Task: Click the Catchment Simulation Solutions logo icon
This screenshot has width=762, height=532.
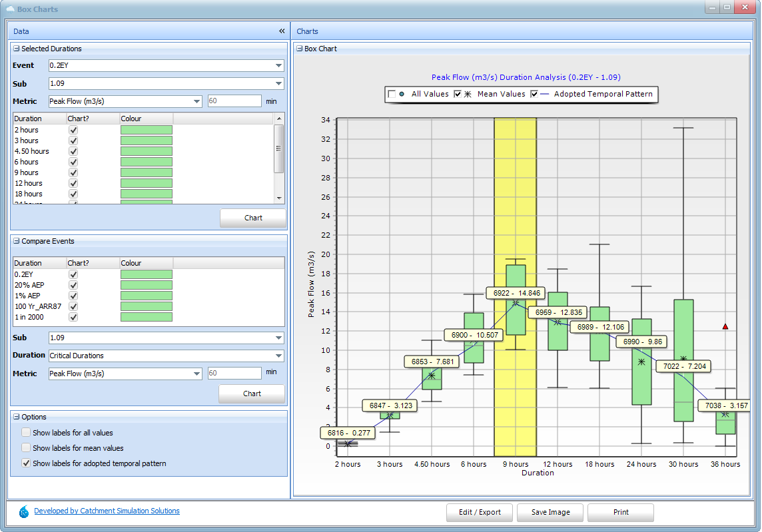Action: pos(24,512)
